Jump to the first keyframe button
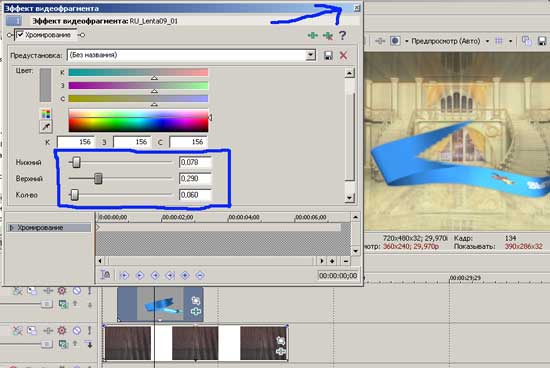550x368 pixels. 124,275
